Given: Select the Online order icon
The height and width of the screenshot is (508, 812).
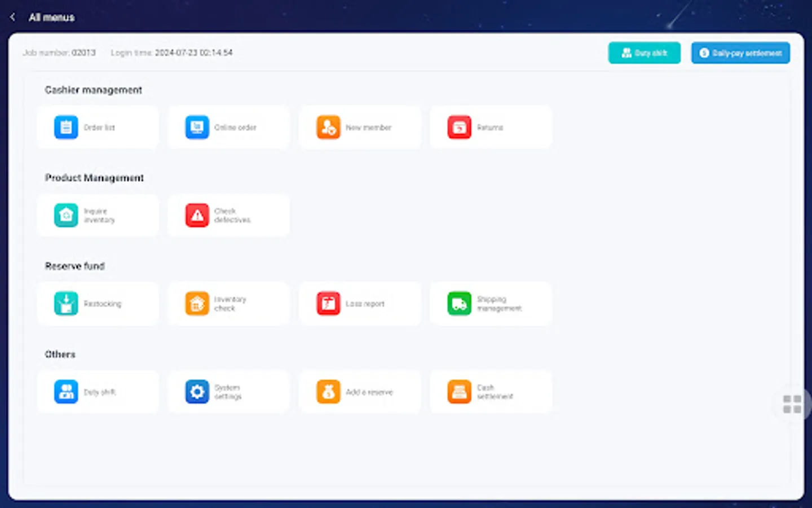Looking at the screenshot, I should tap(197, 127).
